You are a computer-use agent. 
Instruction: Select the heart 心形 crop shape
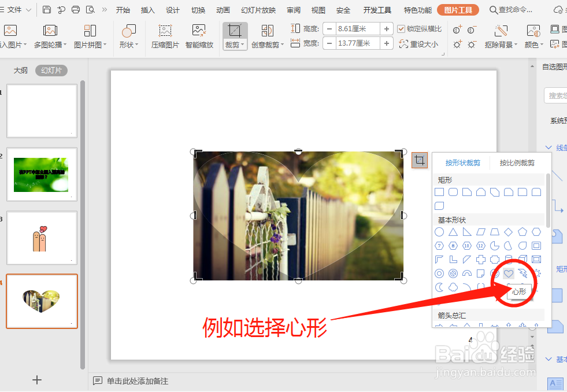(x=509, y=273)
